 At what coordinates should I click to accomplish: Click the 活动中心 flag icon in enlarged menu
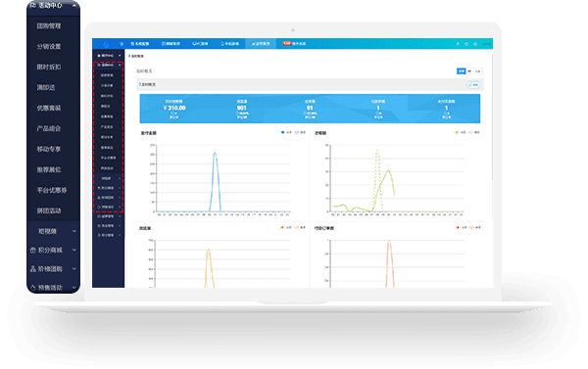(x=33, y=5)
